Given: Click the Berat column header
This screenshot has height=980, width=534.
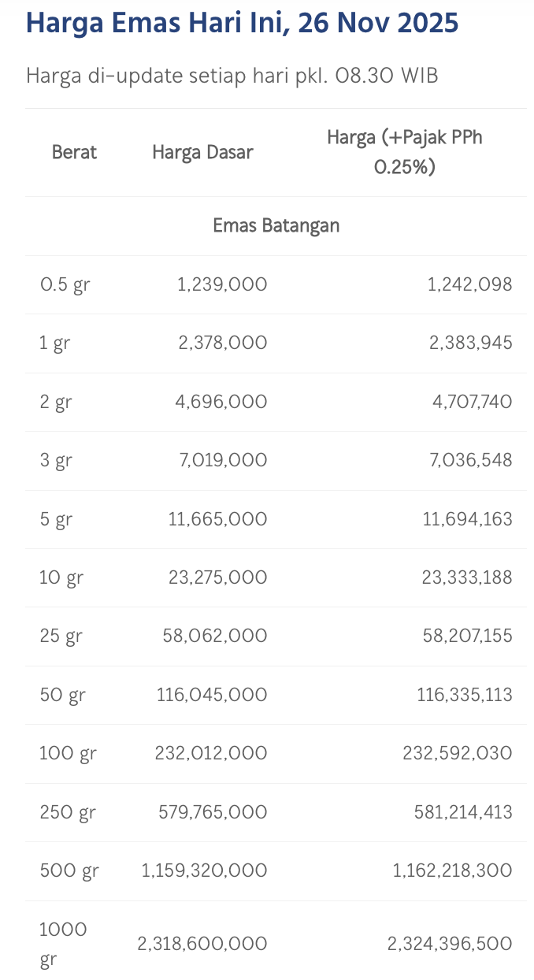Looking at the screenshot, I should (x=74, y=152).
